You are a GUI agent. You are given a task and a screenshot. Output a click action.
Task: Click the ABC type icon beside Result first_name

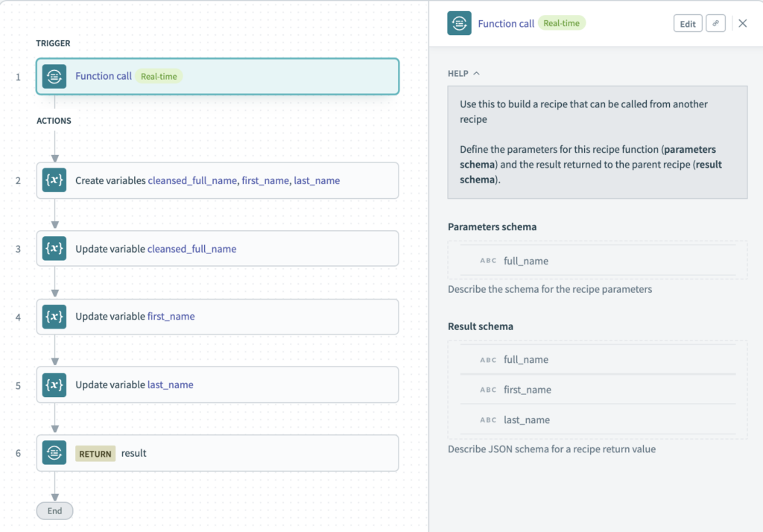click(488, 390)
